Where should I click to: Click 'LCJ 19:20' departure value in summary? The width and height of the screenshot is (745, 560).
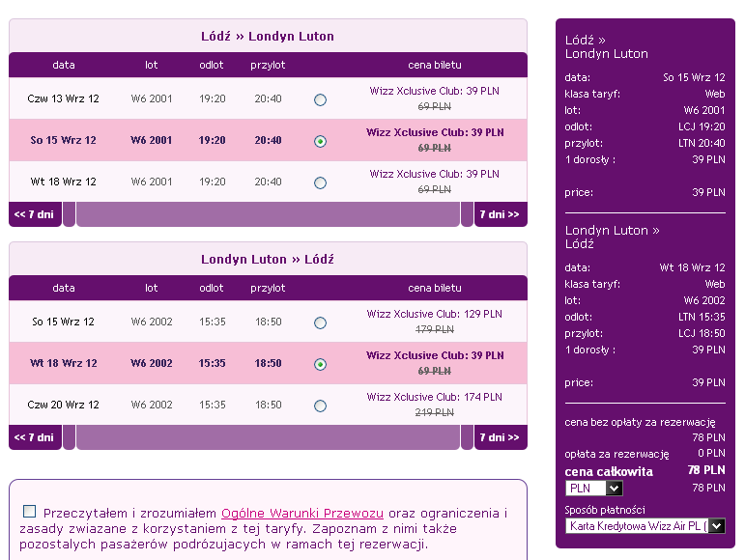pyautogui.click(x=702, y=126)
